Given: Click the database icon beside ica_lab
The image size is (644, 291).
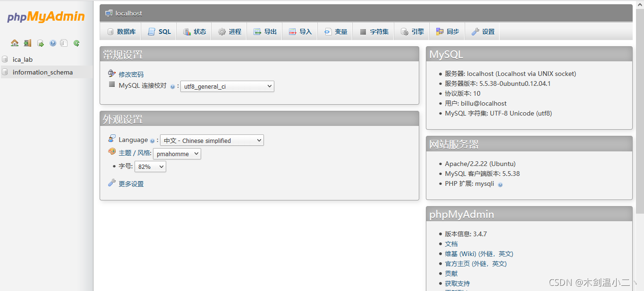Looking at the screenshot, I should point(5,59).
